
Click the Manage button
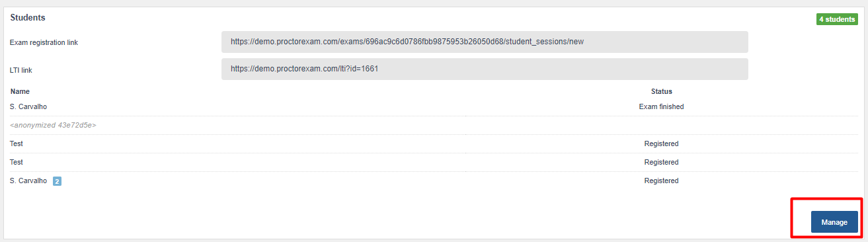coord(834,222)
